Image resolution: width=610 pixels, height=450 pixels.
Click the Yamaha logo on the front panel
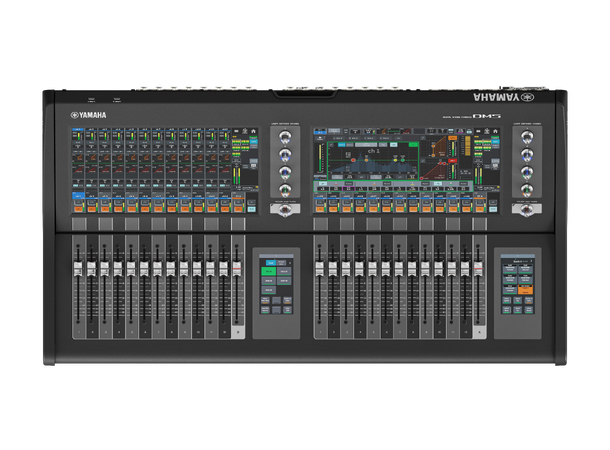pyautogui.click(x=88, y=115)
